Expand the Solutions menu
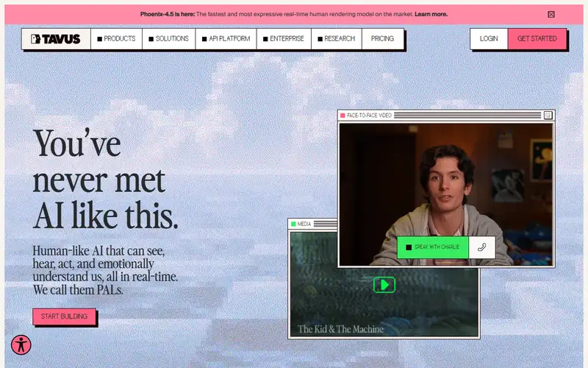The height and width of the screenshot is (368, 588). 169,39
